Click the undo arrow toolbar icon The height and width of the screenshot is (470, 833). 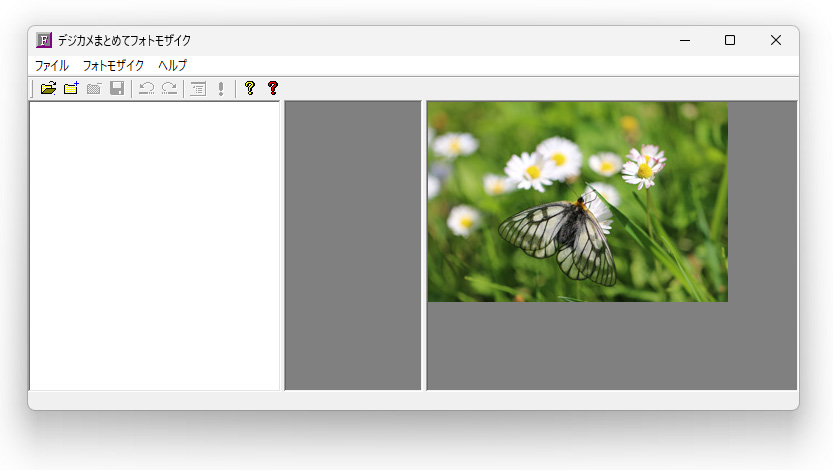pyautogui.click(x=147, y=88)
